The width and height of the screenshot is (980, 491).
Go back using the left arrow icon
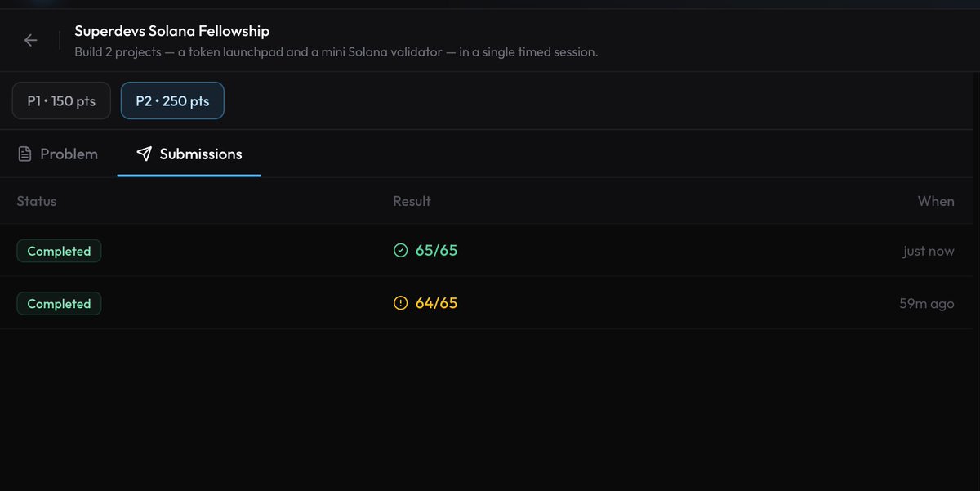(x=31, y=40)
